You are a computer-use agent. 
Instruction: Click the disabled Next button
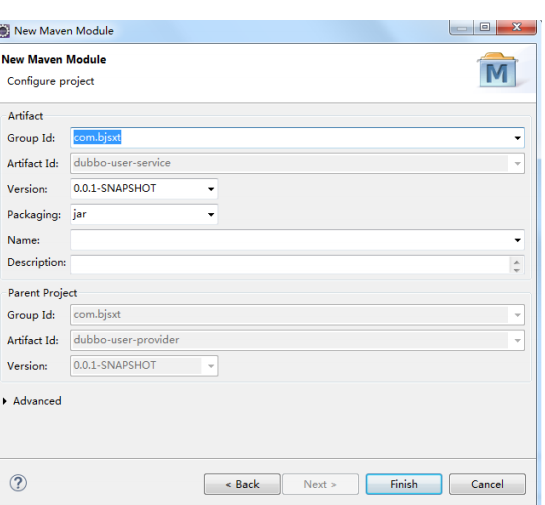click(x=320, y=484)
